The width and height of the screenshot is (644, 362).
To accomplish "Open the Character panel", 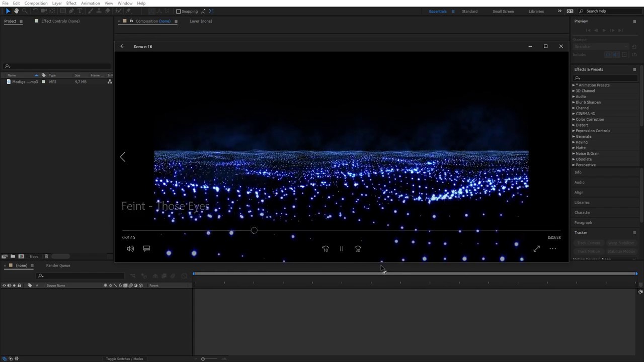I will click(583, 212).
